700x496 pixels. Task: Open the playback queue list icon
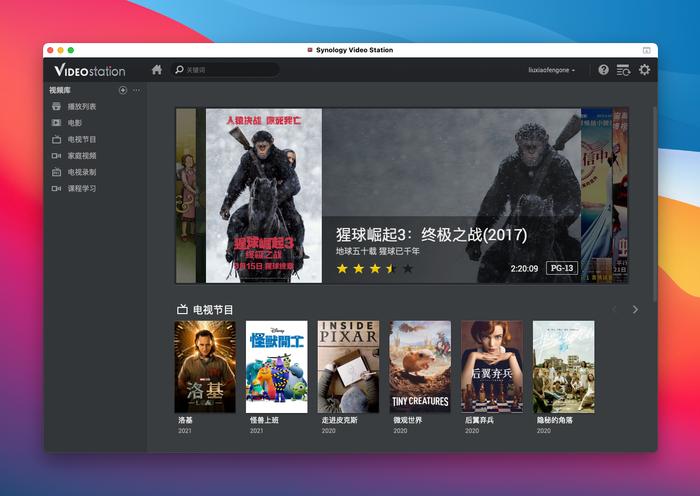[623, 70]
